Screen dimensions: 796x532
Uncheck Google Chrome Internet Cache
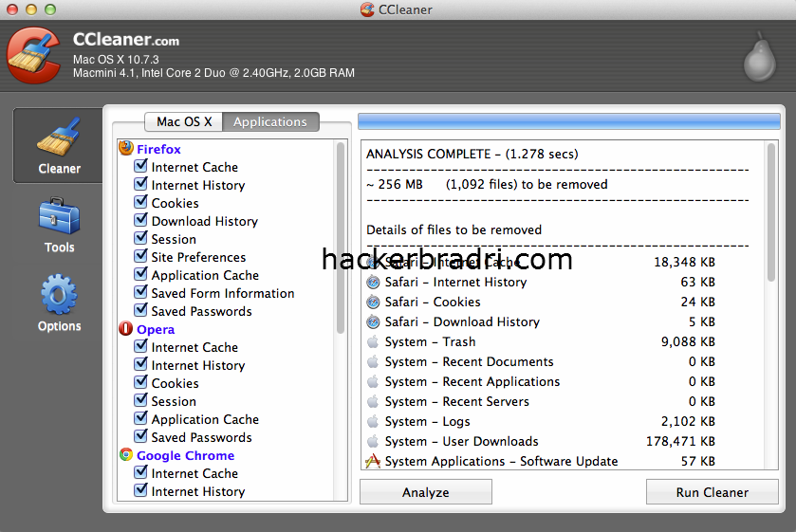coord(140,472)
